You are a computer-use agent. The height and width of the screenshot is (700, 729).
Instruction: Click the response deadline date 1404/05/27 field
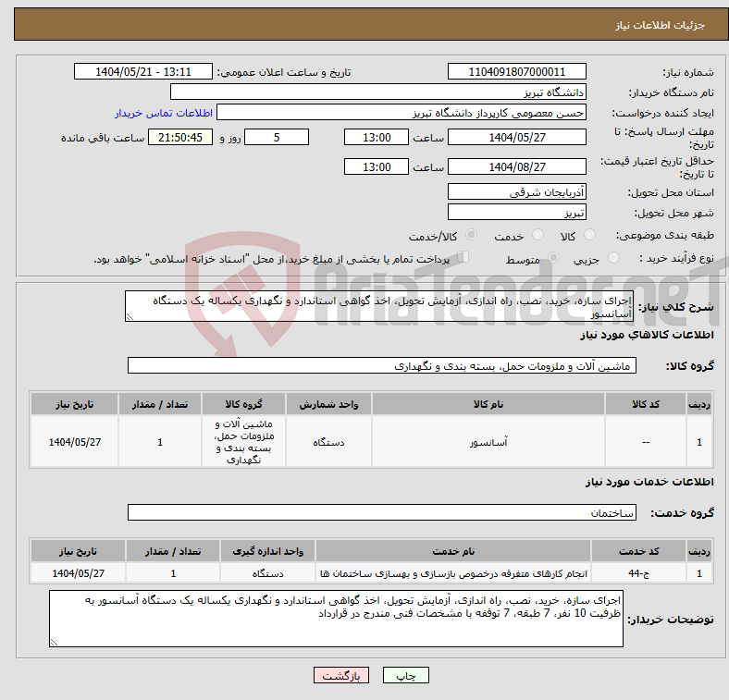point(516,137)
